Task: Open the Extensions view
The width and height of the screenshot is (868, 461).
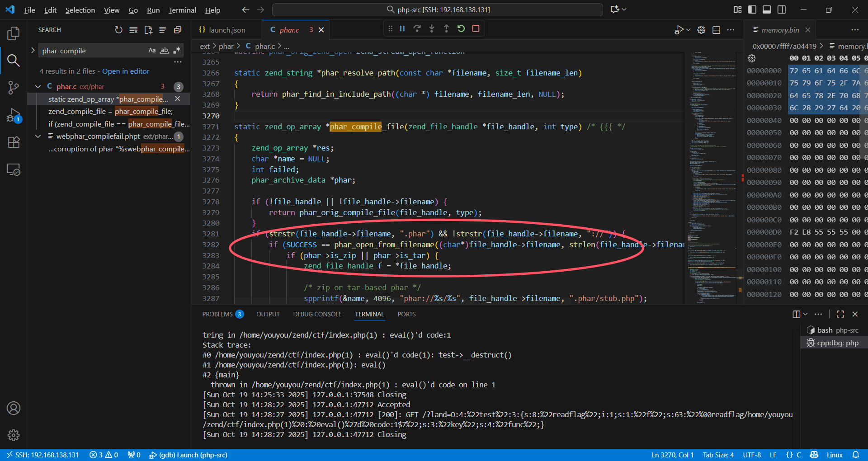Action: (x=14, y=142)
